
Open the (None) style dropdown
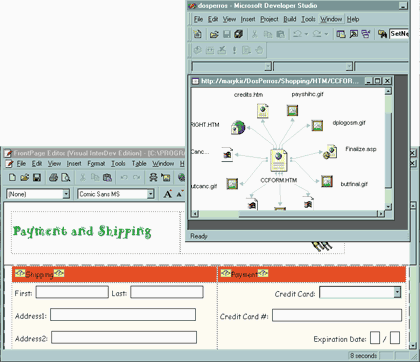pyautogui.click(x=66, y=194)
